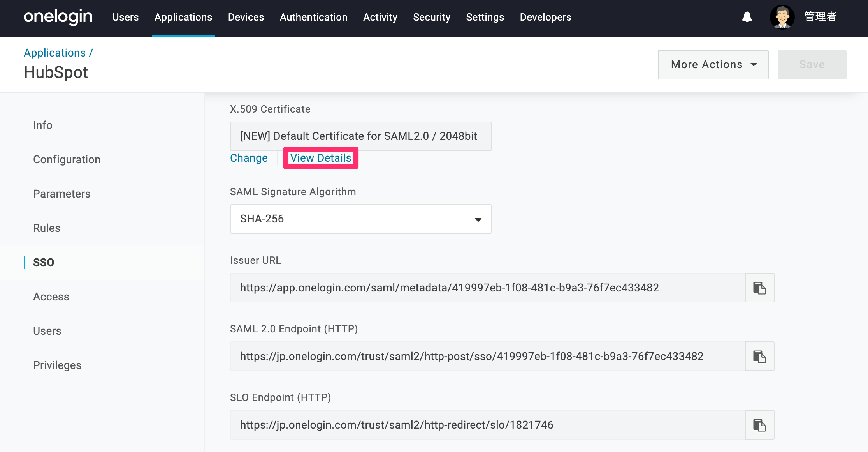Click the HubSpot page title
868x452 pixels.
pyautogui.click(x=56, y=72)
